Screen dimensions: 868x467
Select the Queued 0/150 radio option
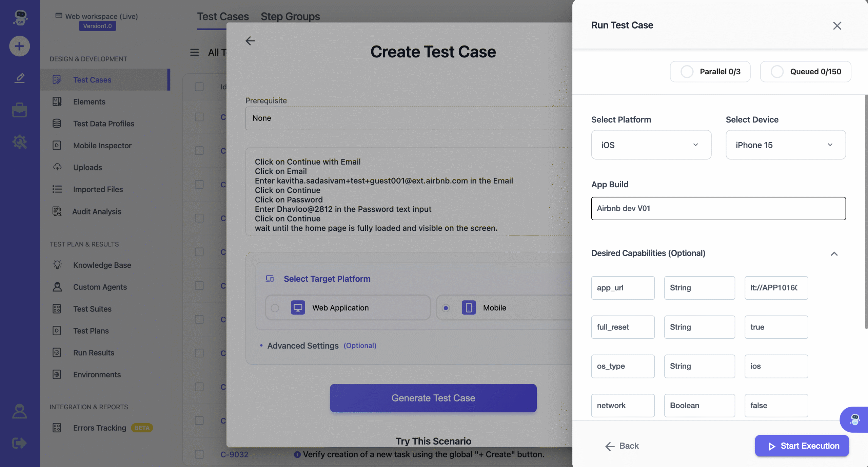tap(777, 72)
